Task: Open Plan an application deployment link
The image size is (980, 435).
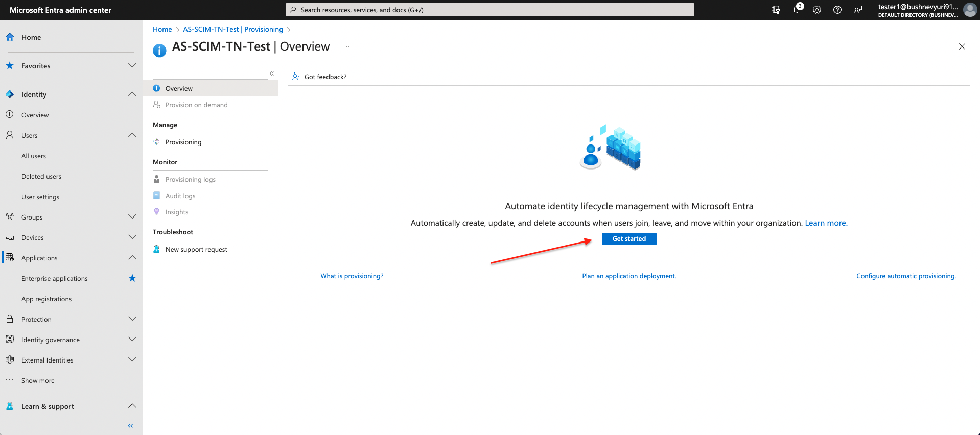Action: click(629, 276)
